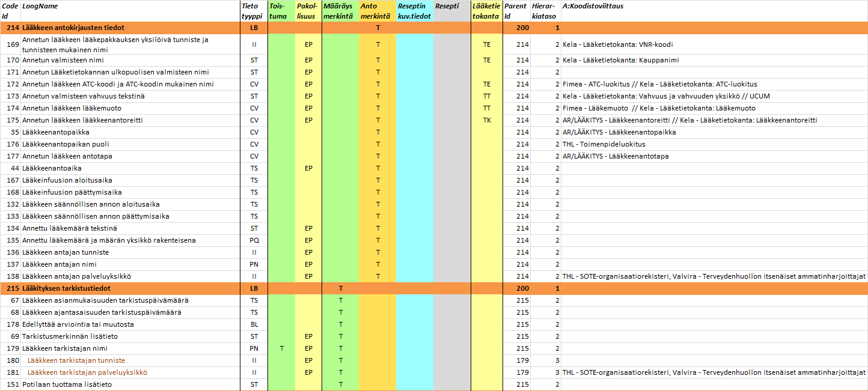Click the 'TE' Lääketietokanta cell in row 170
The width and height of the screenshot is (868, 391).
click(x=486, y=60)
